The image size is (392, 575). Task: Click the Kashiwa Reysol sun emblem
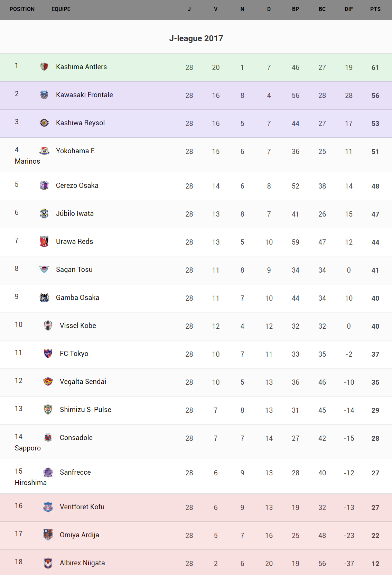tap(44, 122)
